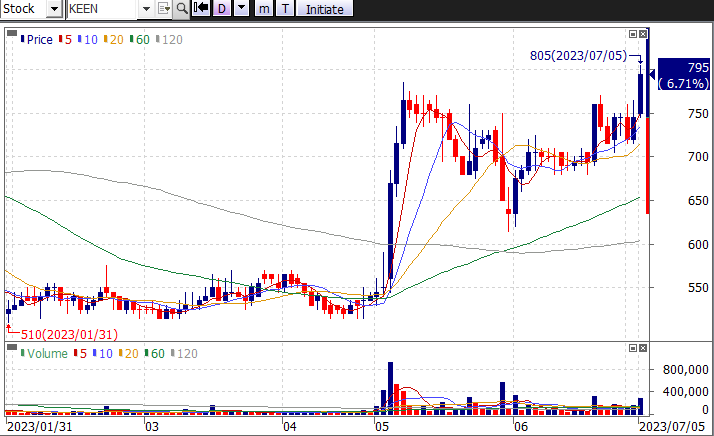Click into the KEEN symbol input field
The image size is (714, 436).
[102, 9]
